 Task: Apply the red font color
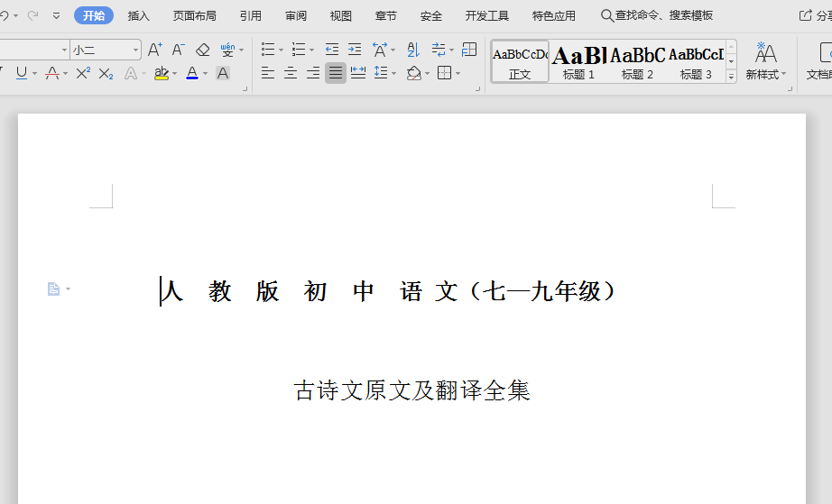click(191, 73)
